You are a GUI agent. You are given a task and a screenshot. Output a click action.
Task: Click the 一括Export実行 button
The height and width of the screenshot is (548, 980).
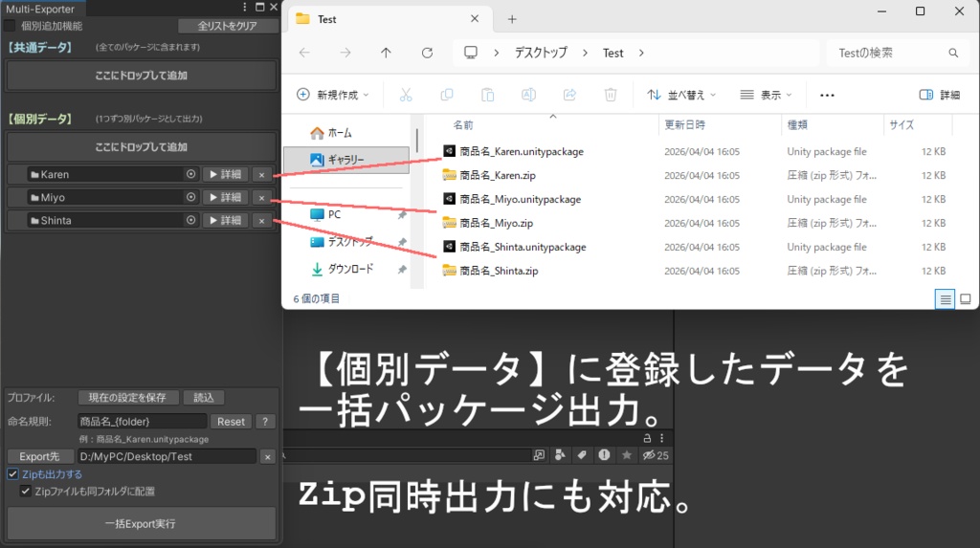(141, 524)
